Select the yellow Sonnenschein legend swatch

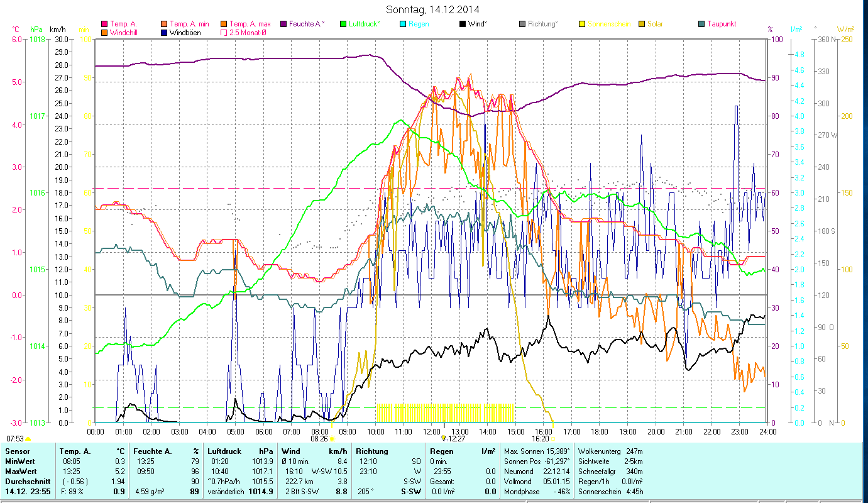pyautogui.click(x=582, y=24)
